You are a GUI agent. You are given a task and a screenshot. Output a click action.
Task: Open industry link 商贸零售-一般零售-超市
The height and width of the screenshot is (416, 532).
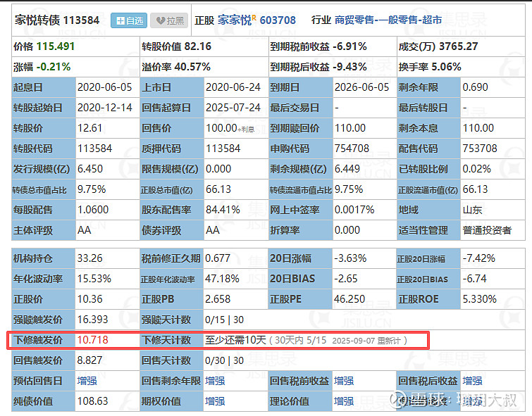pos(388,20)
